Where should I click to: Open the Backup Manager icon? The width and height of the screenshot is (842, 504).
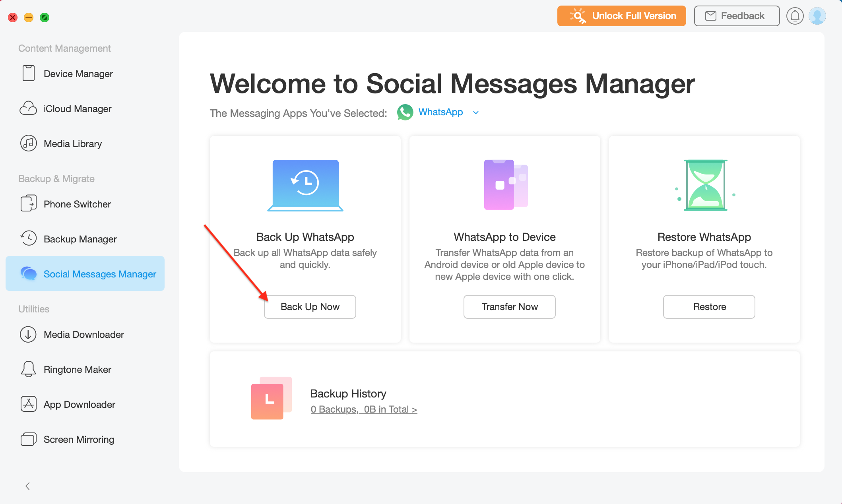click(28, 238)
